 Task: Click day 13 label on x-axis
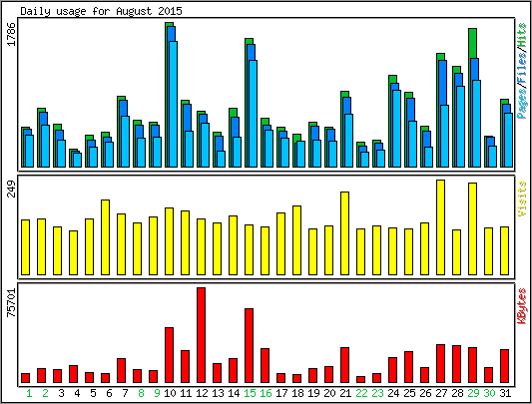(x=218, y=393)
